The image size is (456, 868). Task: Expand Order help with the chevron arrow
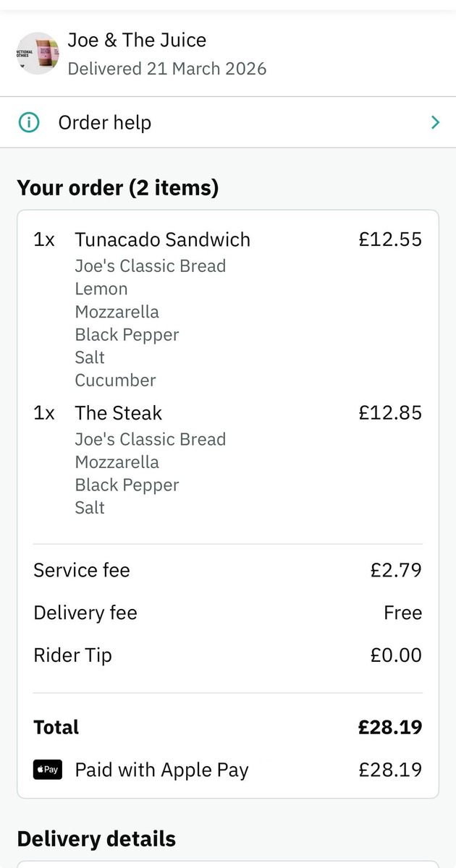(435, 122)
